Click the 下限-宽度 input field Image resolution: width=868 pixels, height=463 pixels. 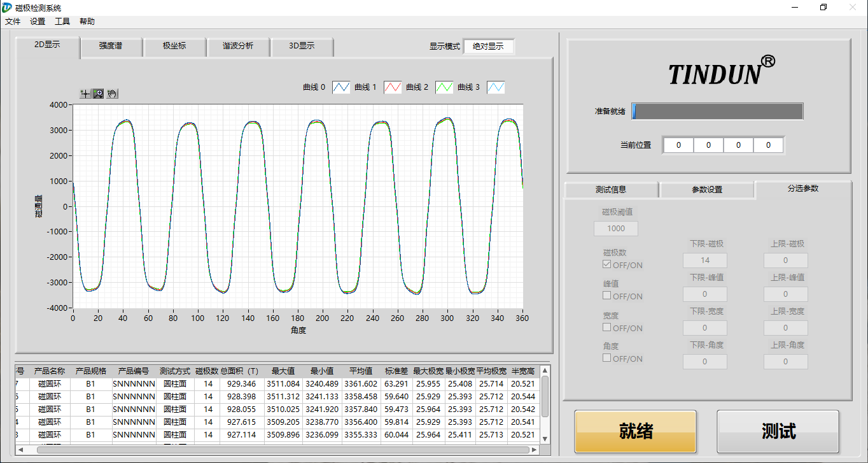coord(705,328)
